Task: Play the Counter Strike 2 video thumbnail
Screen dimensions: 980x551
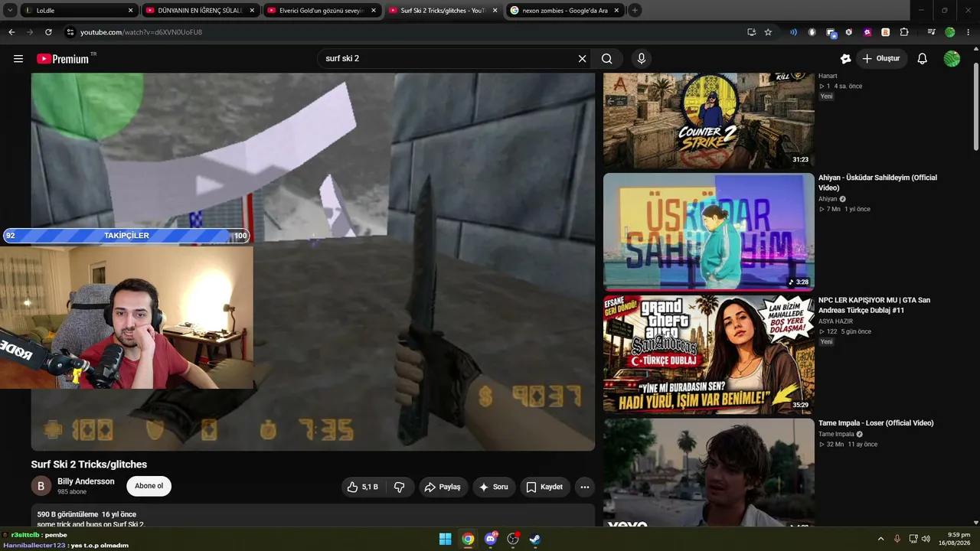Action: [708, 121]
